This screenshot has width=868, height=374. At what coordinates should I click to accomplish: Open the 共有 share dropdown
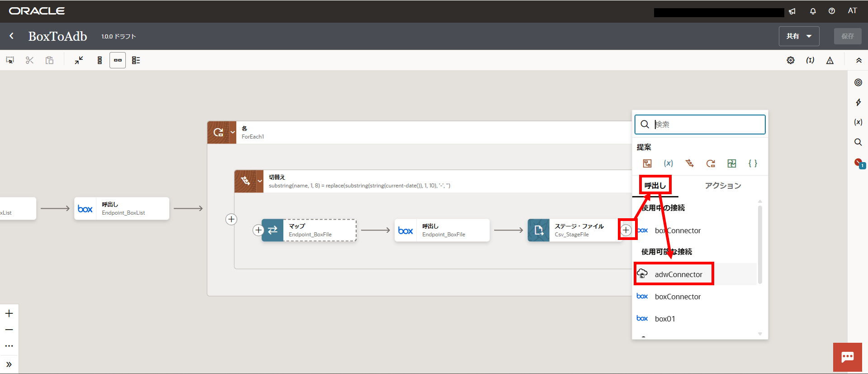click(x=799, y=36)
